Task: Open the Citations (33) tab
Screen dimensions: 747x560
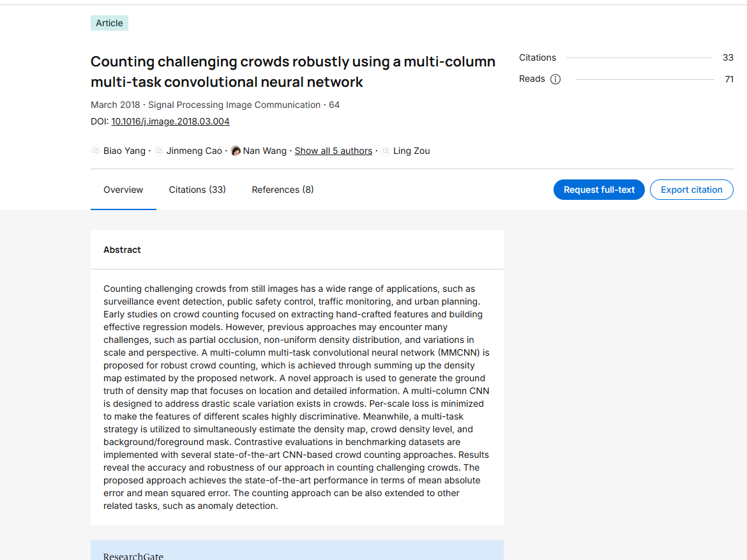Action: point(197,190)
